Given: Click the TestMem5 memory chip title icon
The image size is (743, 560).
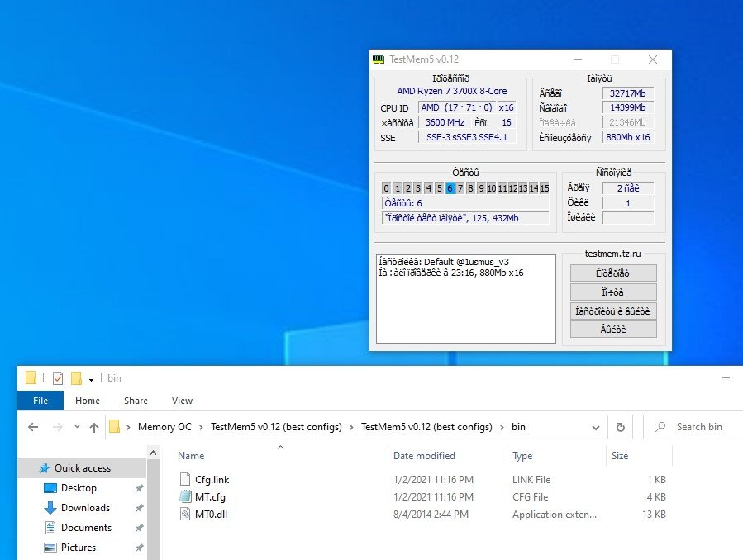Looking at the screenshot, I should point(379,59).
